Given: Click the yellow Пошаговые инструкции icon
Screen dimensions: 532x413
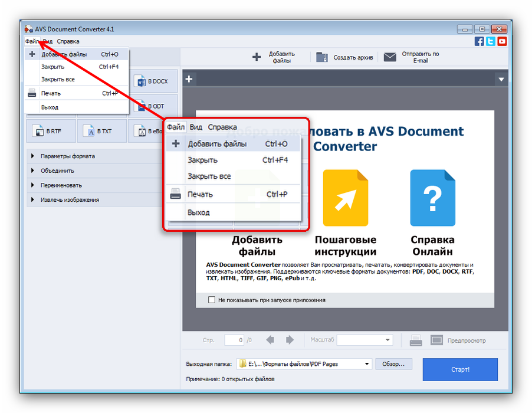Looking at the screenshot, I should (x=346, y=198).
